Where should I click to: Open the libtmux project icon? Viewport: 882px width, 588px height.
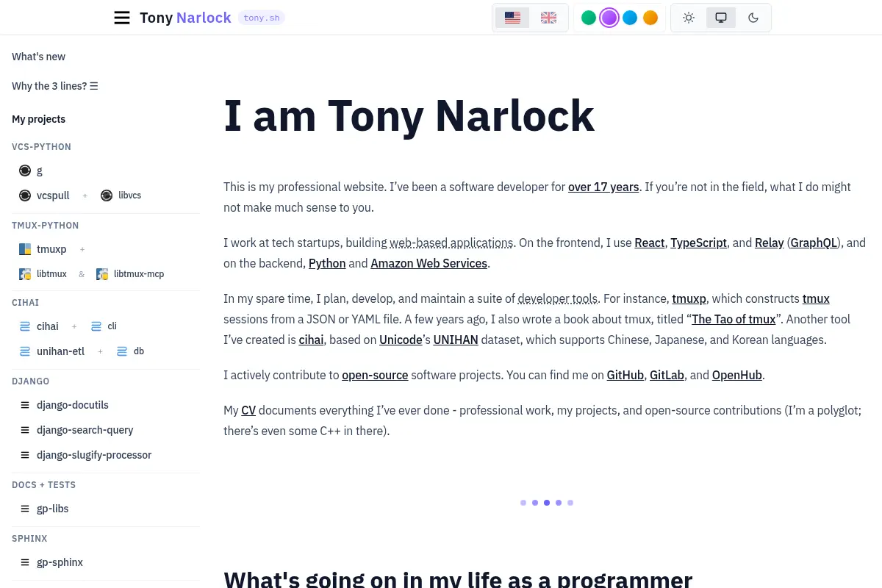click(x=25, y=274)
